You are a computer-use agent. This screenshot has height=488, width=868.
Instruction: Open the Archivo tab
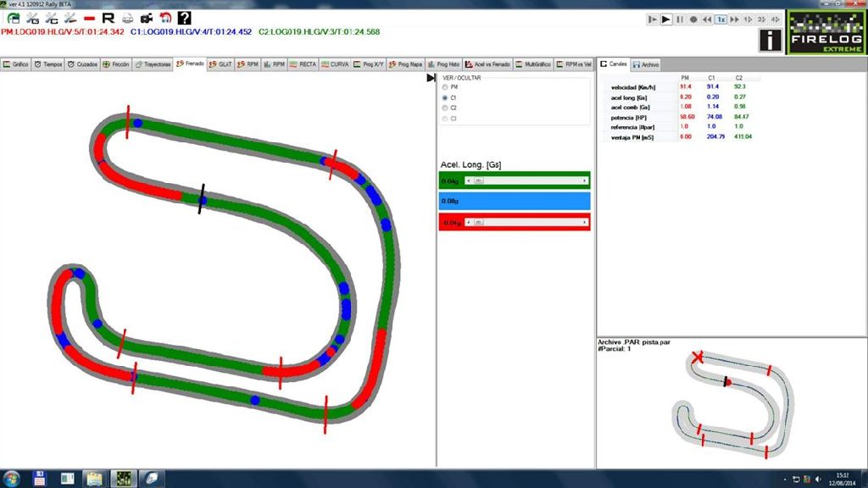click(645, 64)
